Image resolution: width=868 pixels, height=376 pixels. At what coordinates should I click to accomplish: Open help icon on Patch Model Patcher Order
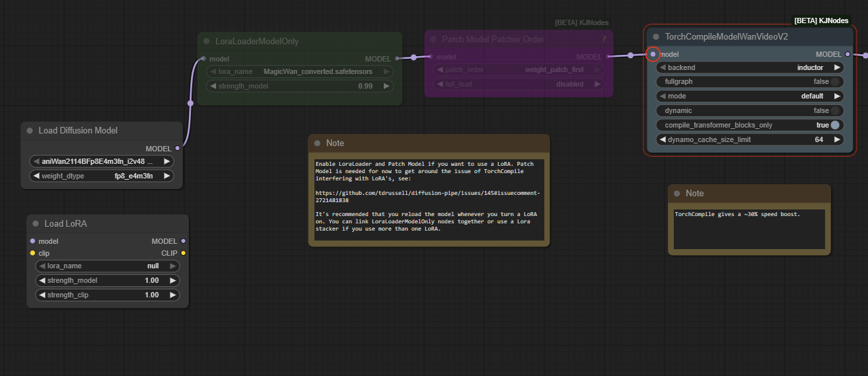point(604,40)
